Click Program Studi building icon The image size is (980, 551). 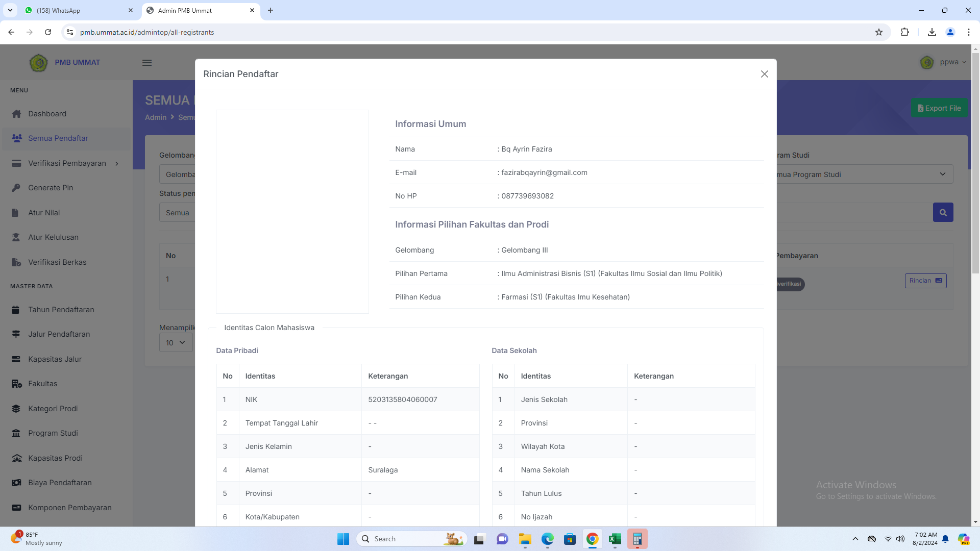(16, 433)
